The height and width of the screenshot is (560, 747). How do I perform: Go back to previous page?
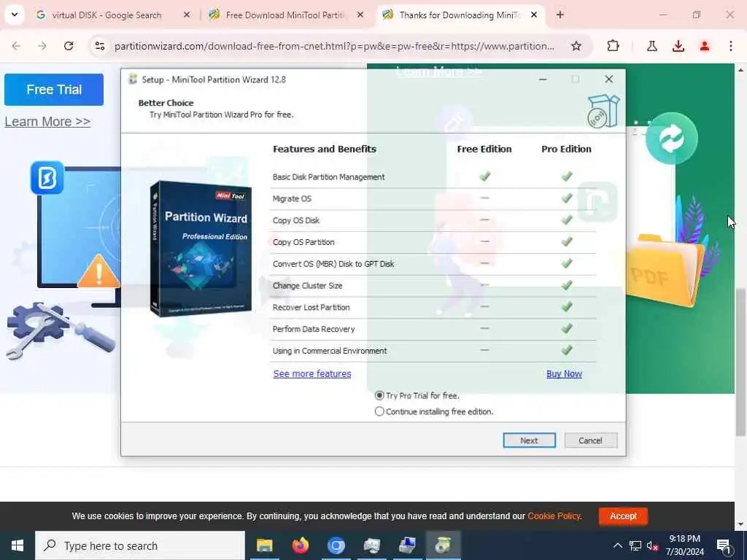[16, 46]
